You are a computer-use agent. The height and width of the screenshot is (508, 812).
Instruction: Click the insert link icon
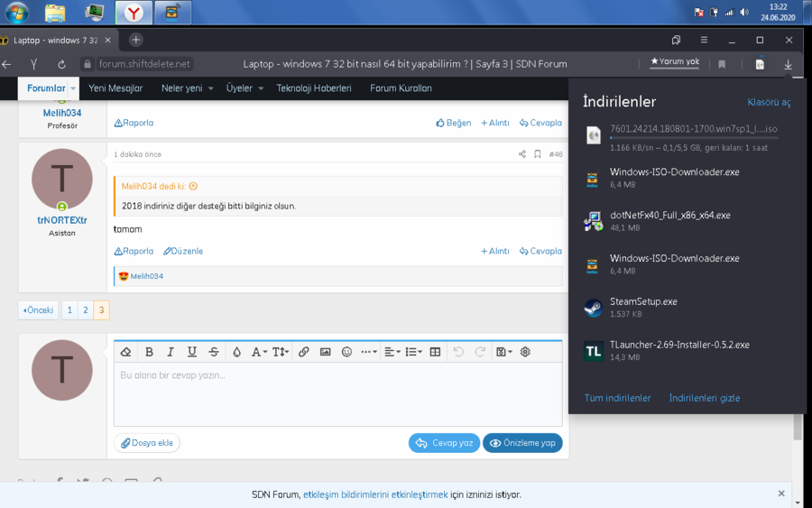click(303, 352)
